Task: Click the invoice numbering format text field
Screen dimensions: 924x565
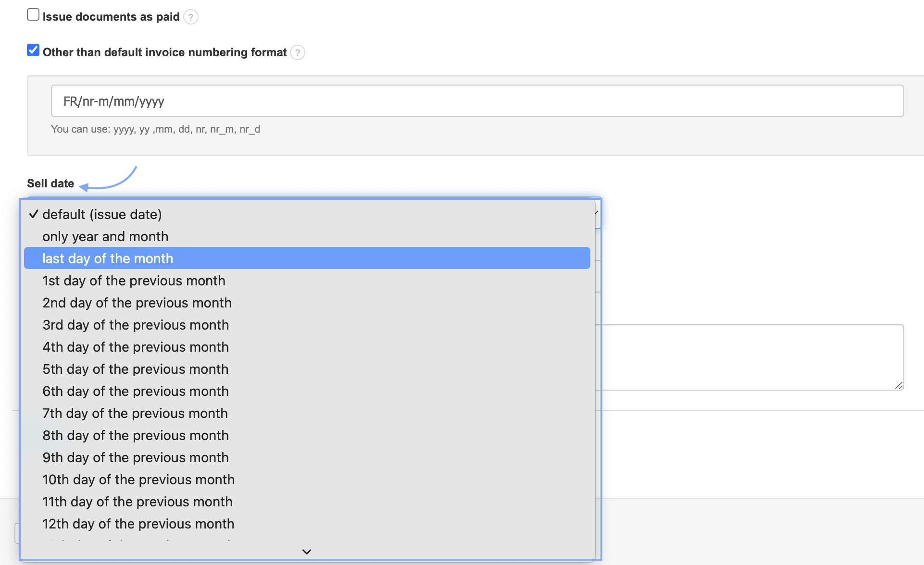Action: point(477,101)
